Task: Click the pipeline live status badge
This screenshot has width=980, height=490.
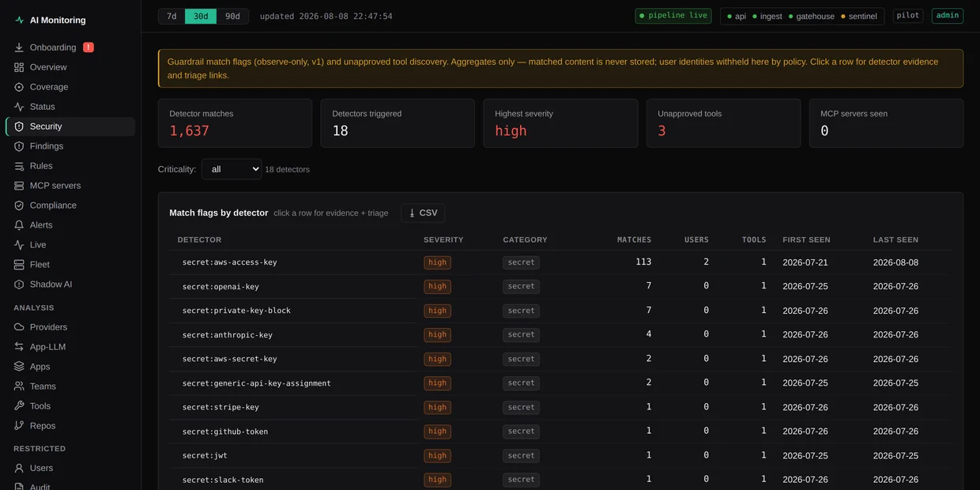Action: pyautogui.click(x=673, y=16)
